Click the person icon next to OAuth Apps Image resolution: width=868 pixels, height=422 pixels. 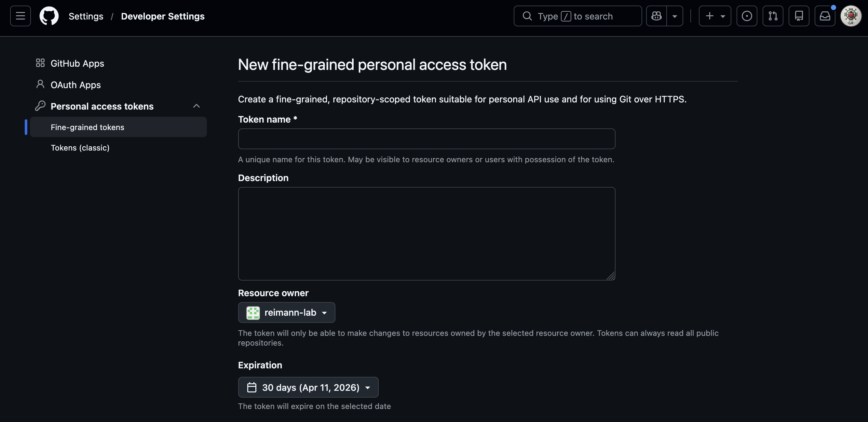tap(40, 84)
